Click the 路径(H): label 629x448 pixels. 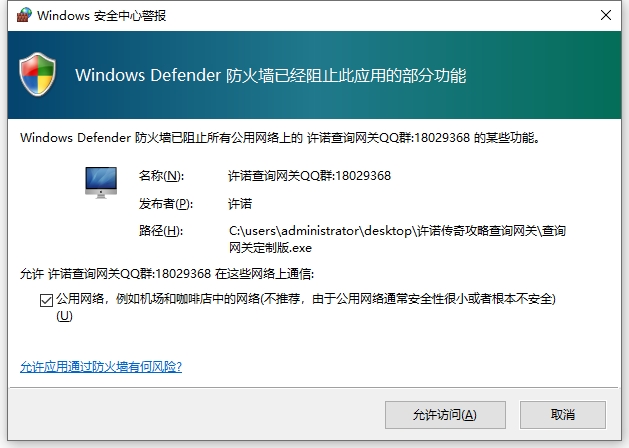point(161,232)
